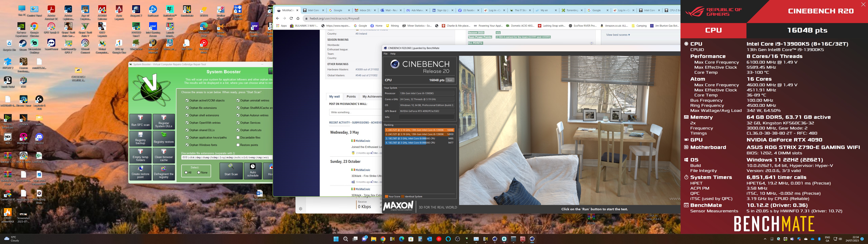The width and height of the screenshot is (868, 244).
Task: Open Battle.net desktop shortcut
Action: point(153,11)
